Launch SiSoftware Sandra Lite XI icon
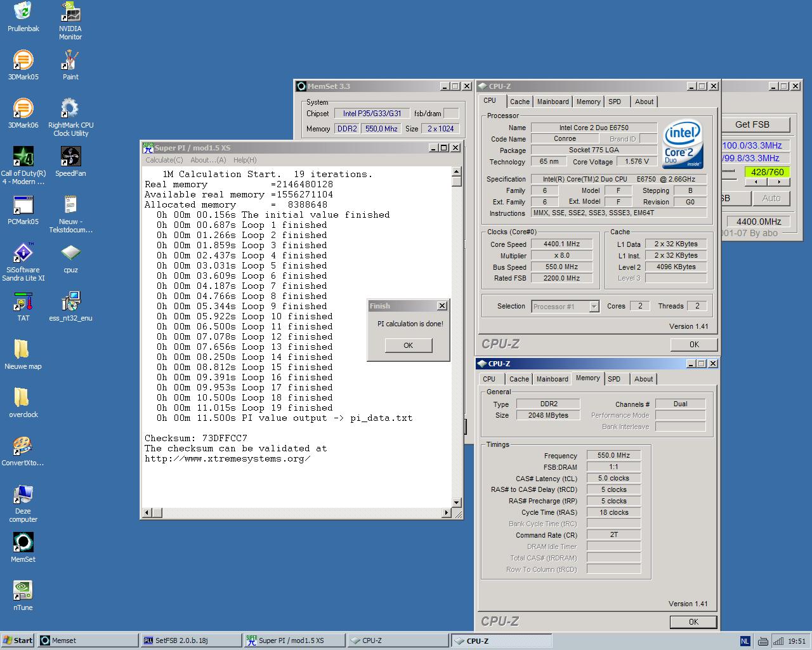This screenshot has height=650, width=812. [x=23, y=262]
